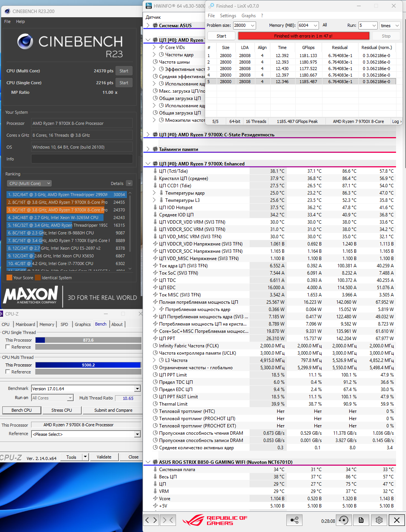The width and height of the screenshot is (406, 532).
Task: Open HWiNFO sensor settings gear
Action: (x=379, y=520)
